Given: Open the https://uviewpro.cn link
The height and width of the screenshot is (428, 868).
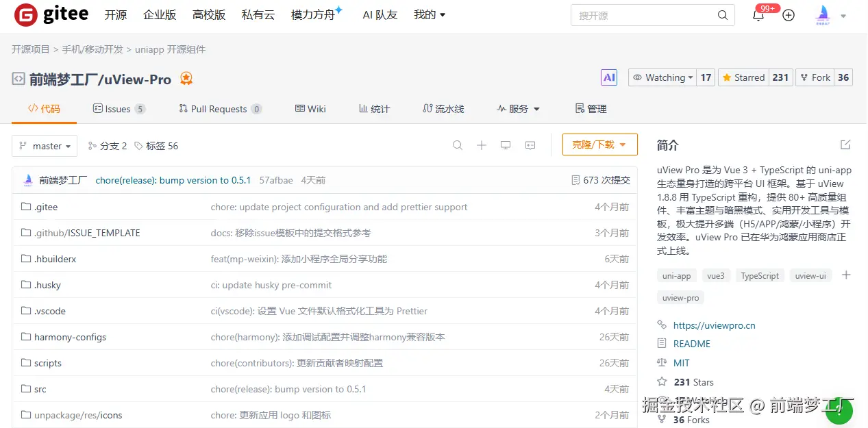Looking at the screenshot, I should coord(714,325).
